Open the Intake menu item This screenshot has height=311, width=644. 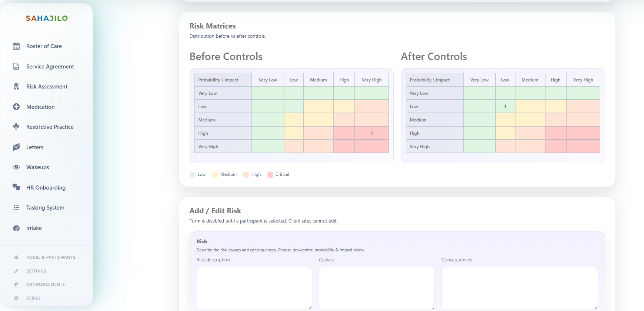point(34,228)
